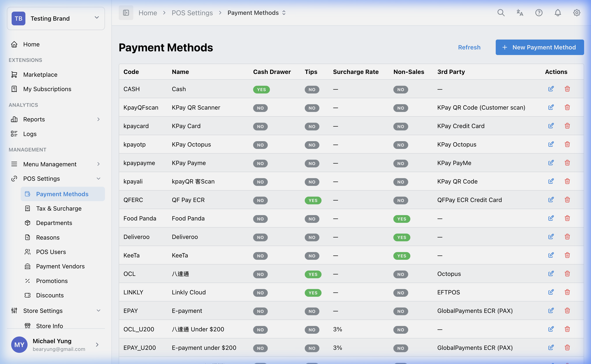
Task: Delete the Deliveroo payment method
Action: click(567, 237)
